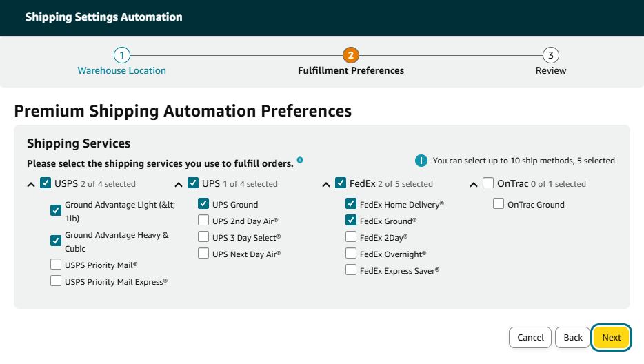Uncheck Ground Advantage Heavy & Cubic

56,241
